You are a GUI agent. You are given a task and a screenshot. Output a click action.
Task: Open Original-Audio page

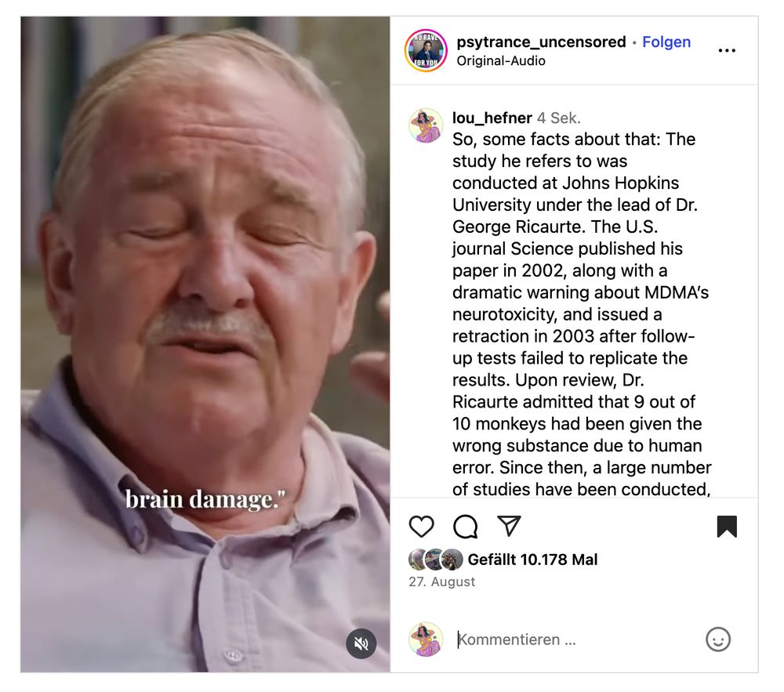[x=500, y=61]
